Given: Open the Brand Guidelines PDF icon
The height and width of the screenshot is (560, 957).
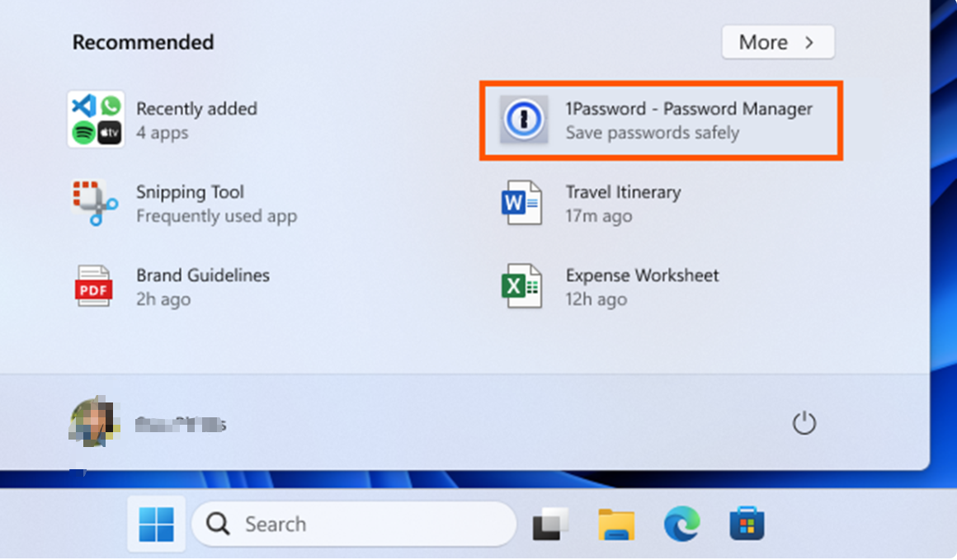Looking at the screenshot, I should 93,285.
